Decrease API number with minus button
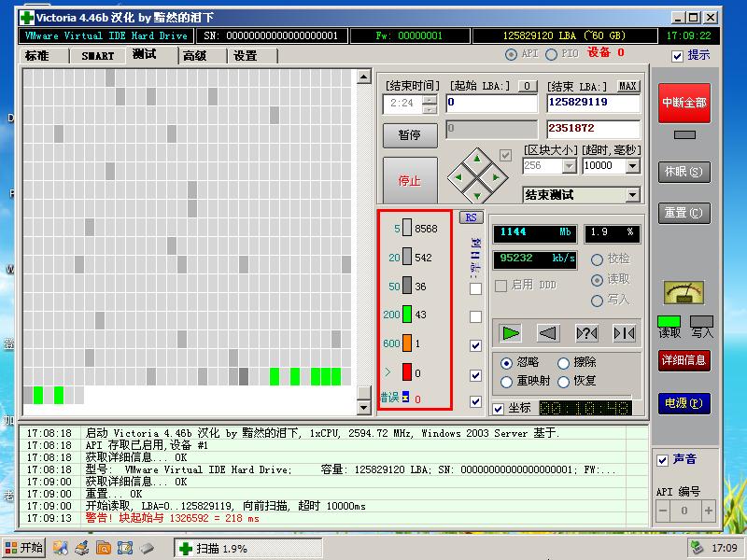Viewport: 747px width, 560px height. (663, 511)
